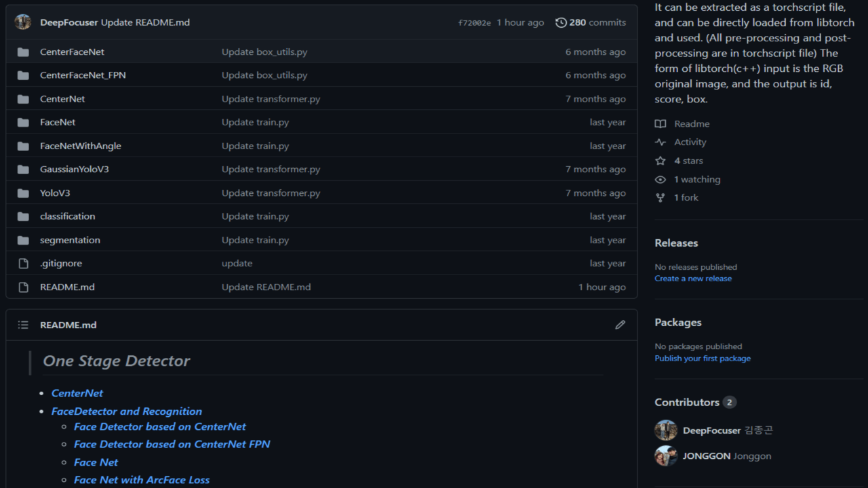Click the Activity pulse icon
This screenshot has height=488, width=868.
[x=660, y=142]
